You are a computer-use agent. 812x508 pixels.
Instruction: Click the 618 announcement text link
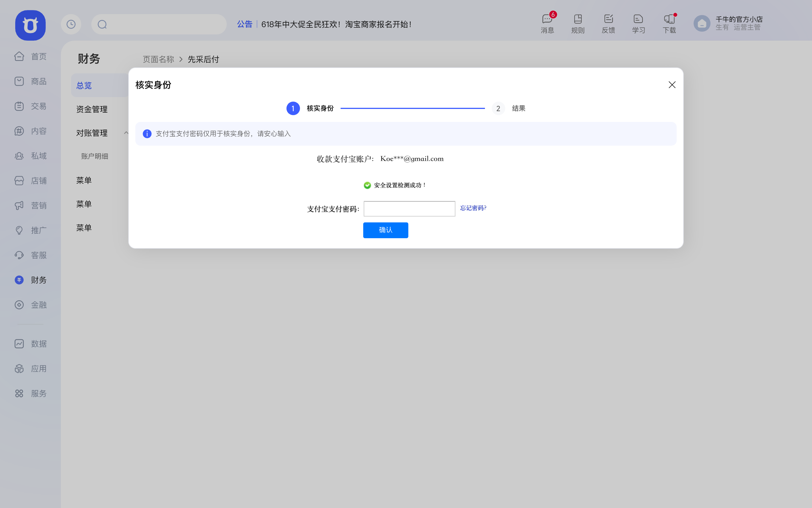click(x=337, y=24)
